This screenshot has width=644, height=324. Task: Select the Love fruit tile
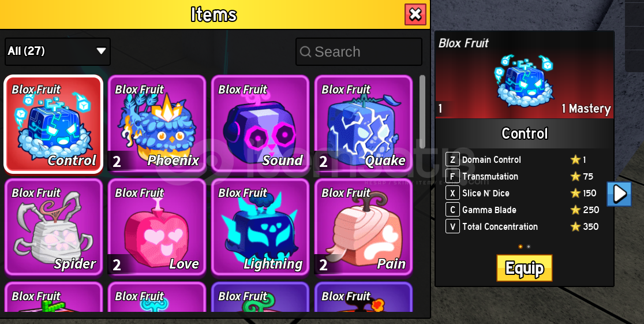point(157,227)
